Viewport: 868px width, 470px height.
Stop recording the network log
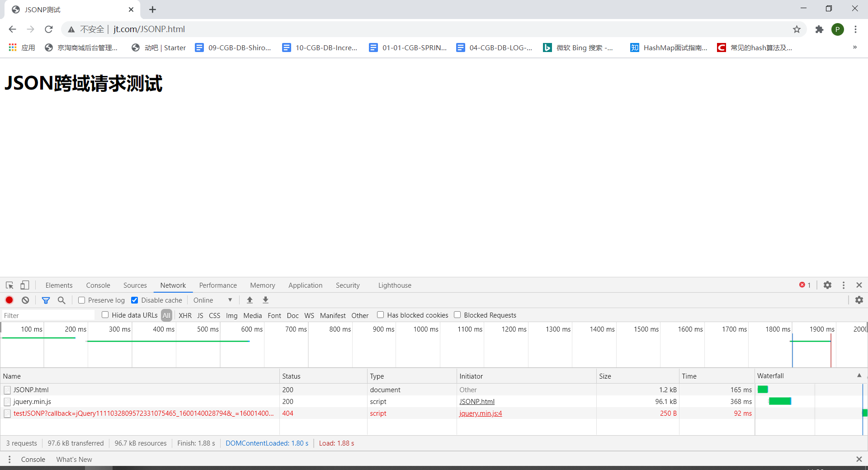(9, 300)
